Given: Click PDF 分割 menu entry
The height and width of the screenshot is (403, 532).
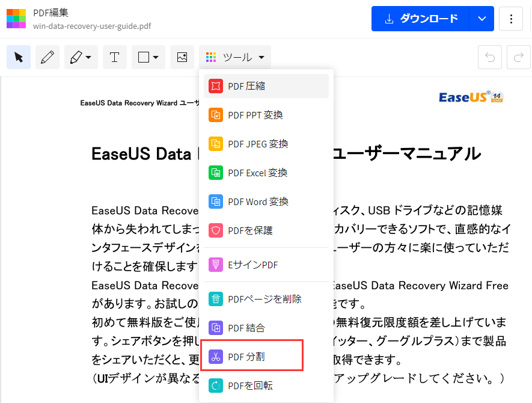Looking at the screenshot, I should [x=252, y=355].
